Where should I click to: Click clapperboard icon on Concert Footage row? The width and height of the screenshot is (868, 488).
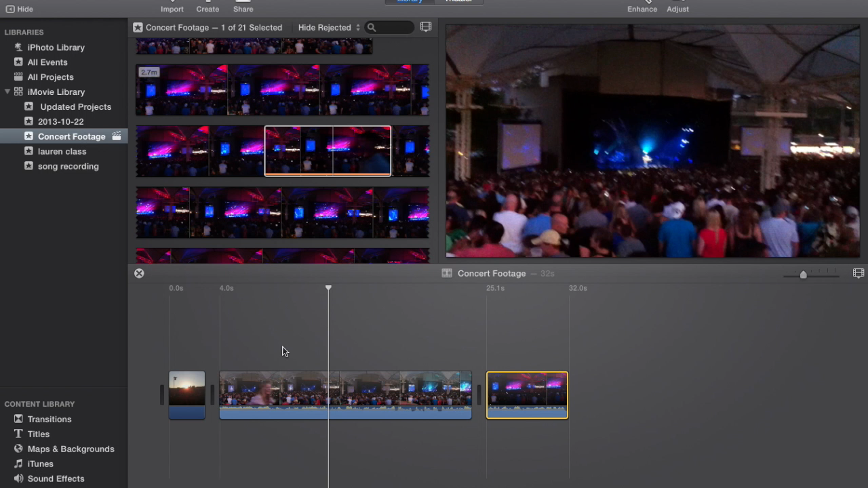click(117, 136)
